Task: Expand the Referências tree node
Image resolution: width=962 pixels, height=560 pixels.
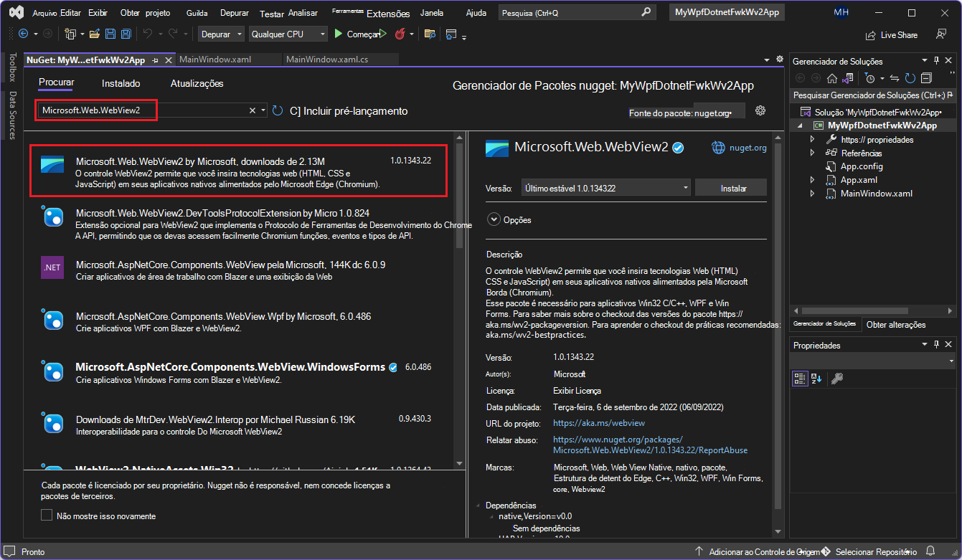Action: click(813, 153)
